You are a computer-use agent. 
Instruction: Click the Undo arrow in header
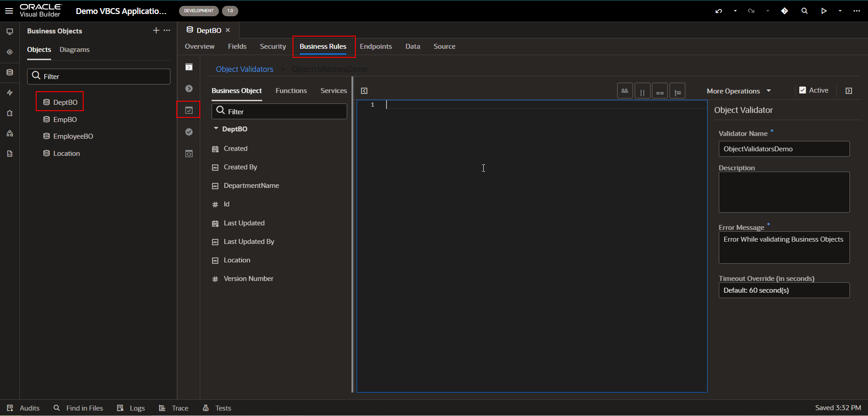tap(719, 11)
